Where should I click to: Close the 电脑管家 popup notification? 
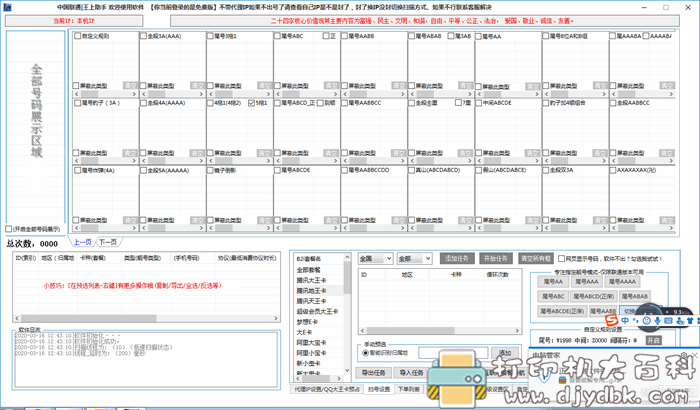coord(694,355)
